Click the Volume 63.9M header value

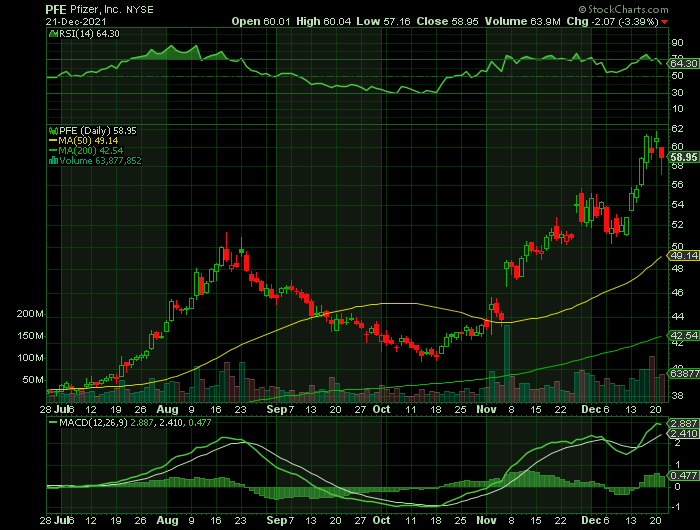(x=523, y=21)
